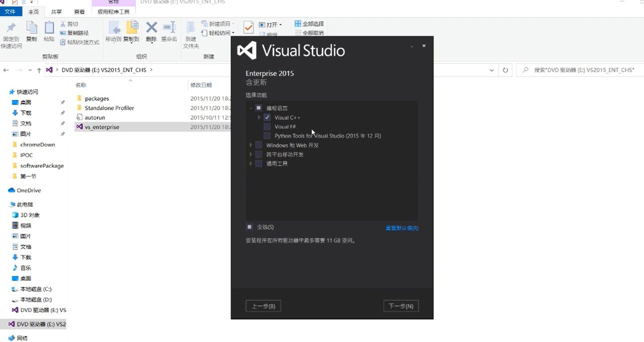Check the Windows 和 Web 开发 checkbox
Screen dimensions: 644x342
[258, 145]
